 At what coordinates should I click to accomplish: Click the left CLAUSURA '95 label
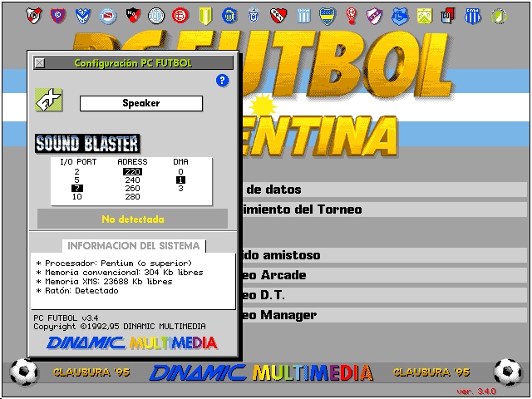click(x=91, y=372)
